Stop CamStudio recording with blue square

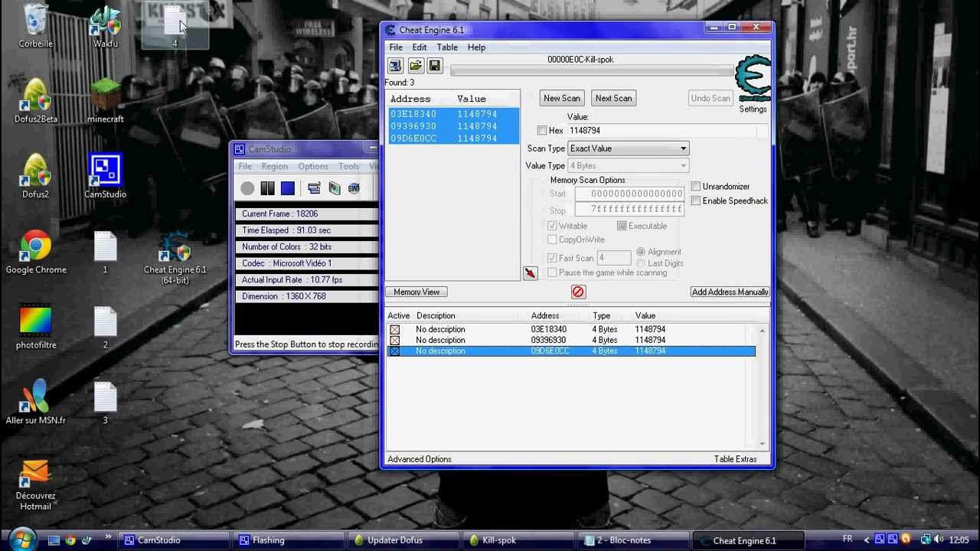point(287,188)
